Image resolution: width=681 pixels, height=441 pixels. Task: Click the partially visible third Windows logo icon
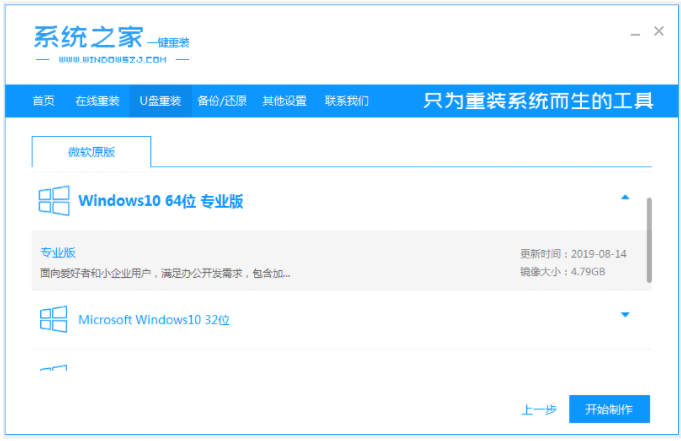[x=53, y=367]
